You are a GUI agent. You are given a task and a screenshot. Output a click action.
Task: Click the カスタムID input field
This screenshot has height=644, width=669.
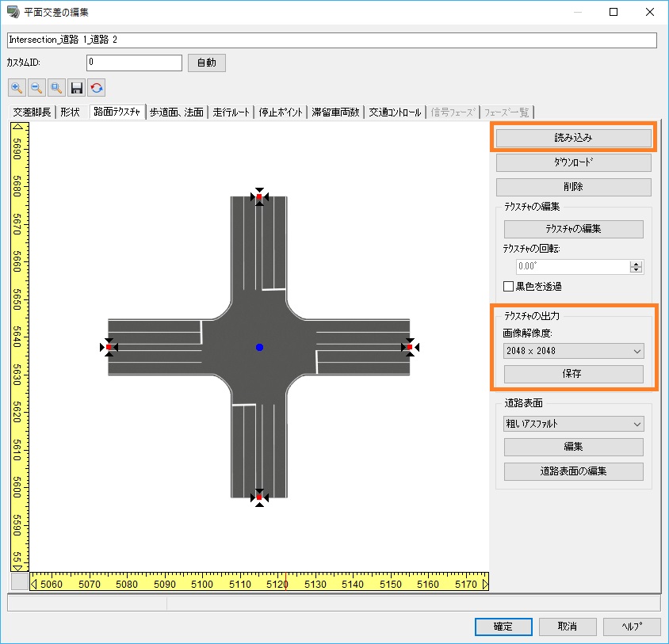click(x=134, y=63)
